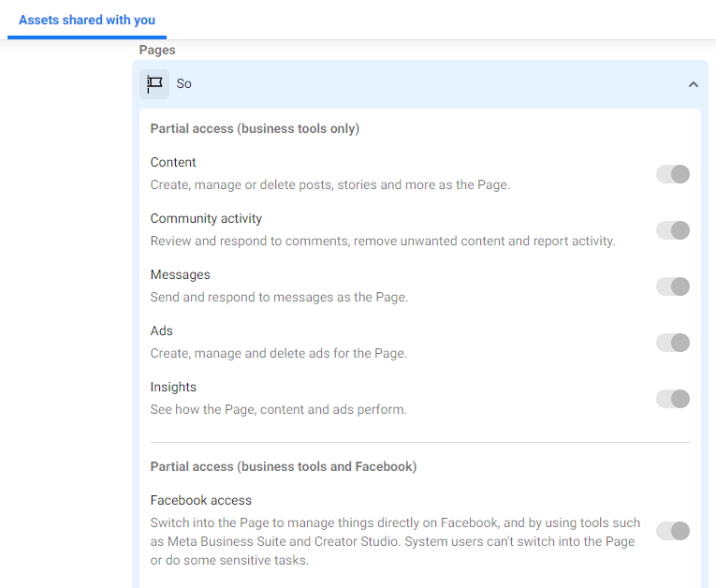Click the Content permission label
The image size is (716, 588).
click(x=173, y=162)
